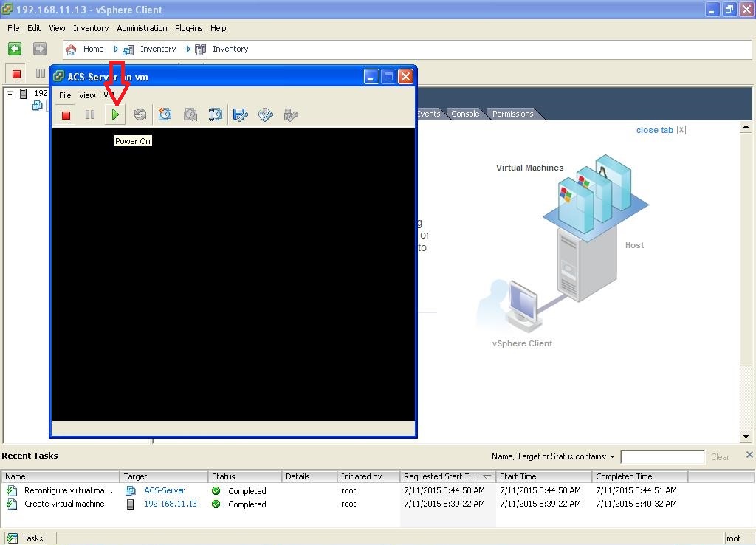Click the Tasks button in the status bar

point(26,538)
